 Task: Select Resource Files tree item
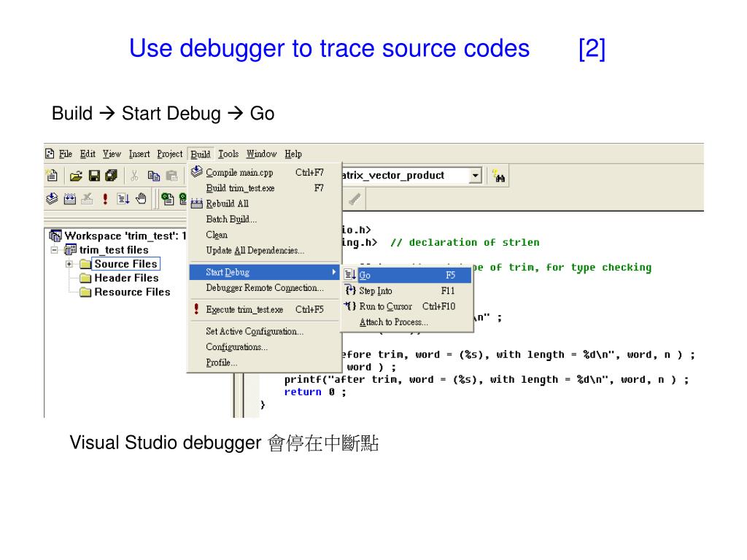[133, 292]
